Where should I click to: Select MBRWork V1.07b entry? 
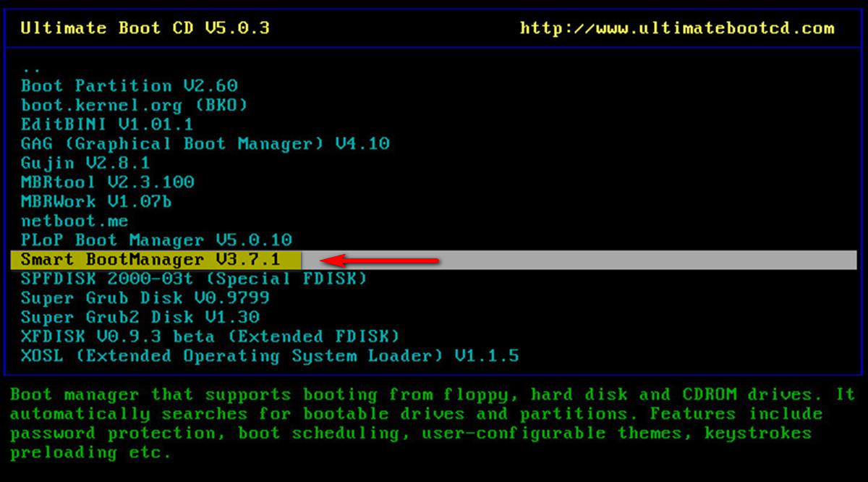point(96,201)
